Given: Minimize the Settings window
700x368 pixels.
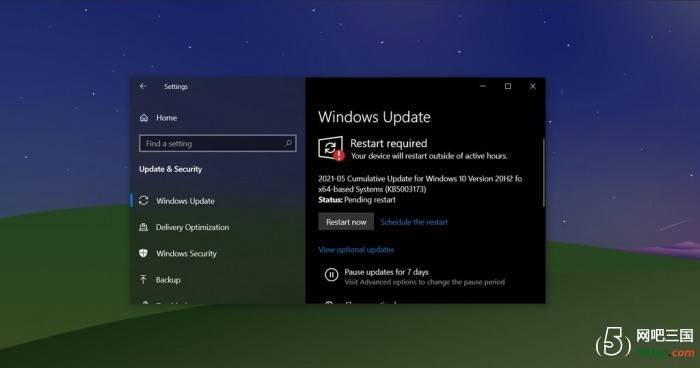Looking at the screenshot, I should point(483,86).
